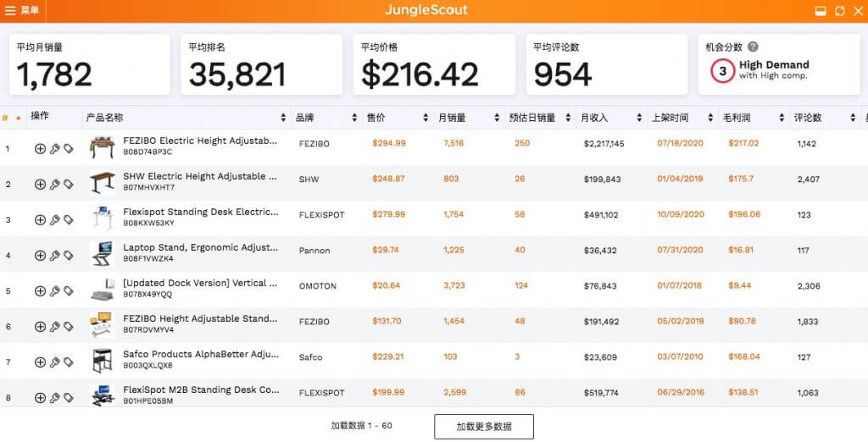The image size is (868, 442).
Task: Sort by 产品名称 column arrows
Action: pyautogui.click(x=283, y=118)
